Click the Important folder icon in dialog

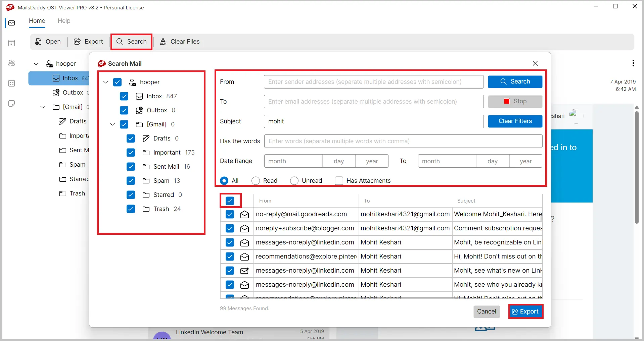146,153
